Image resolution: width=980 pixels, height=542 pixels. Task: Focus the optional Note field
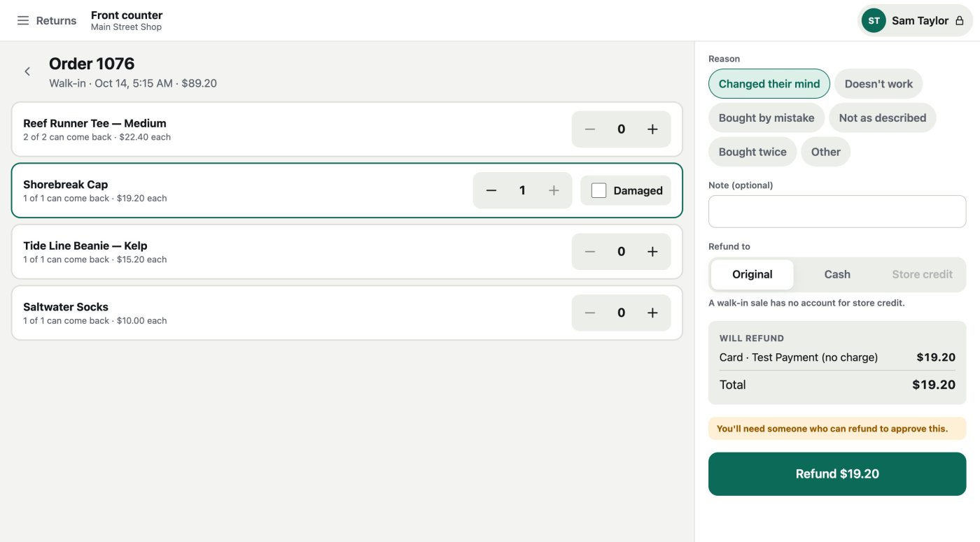(x=837, y=211)
